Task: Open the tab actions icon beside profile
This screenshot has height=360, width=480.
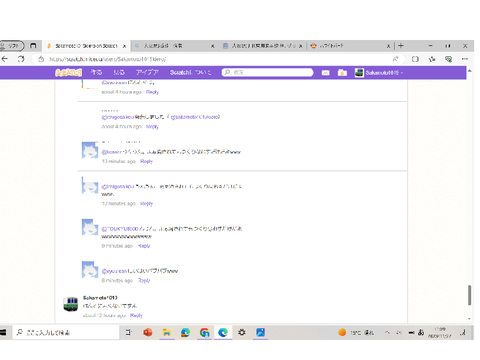Action: (x=33, y=46)
